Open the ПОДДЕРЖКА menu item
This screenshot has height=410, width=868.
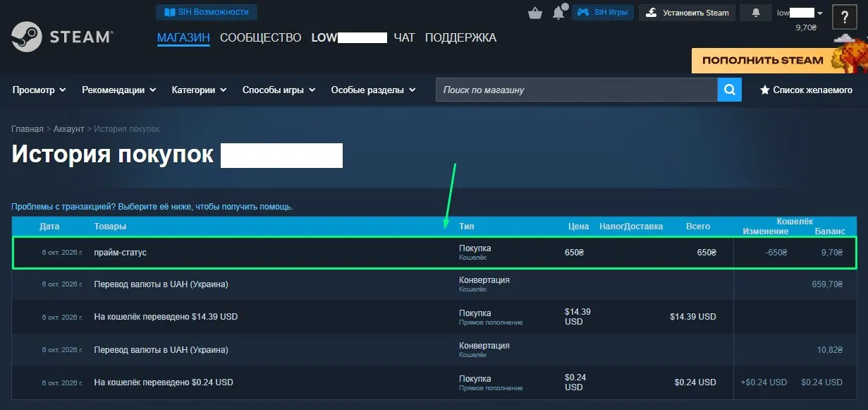460,37
